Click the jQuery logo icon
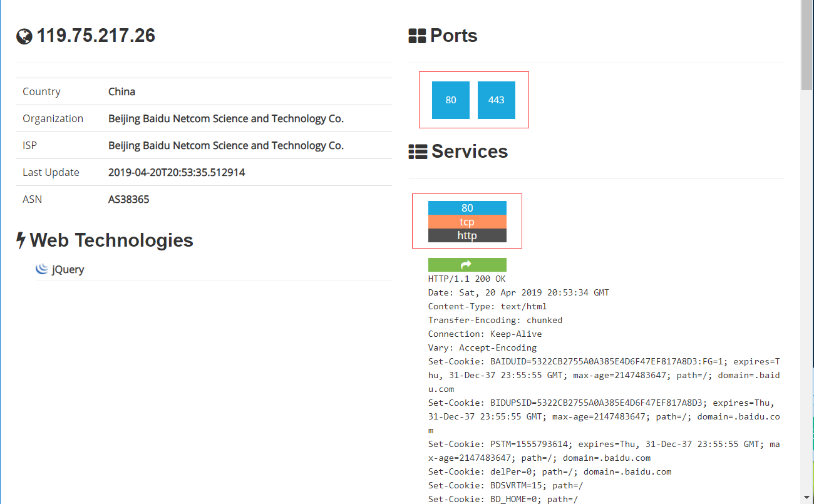The height and width of the screenshot is (504, 814). (42, 269)
